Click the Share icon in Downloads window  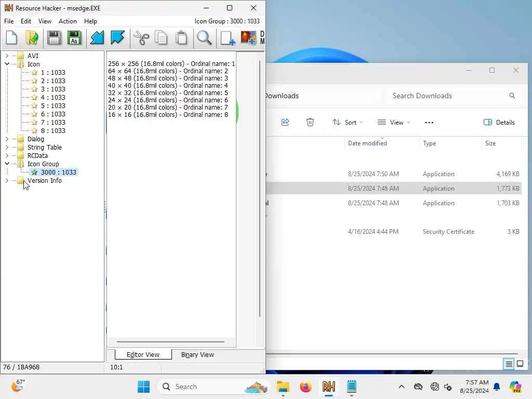click(285, 122)
